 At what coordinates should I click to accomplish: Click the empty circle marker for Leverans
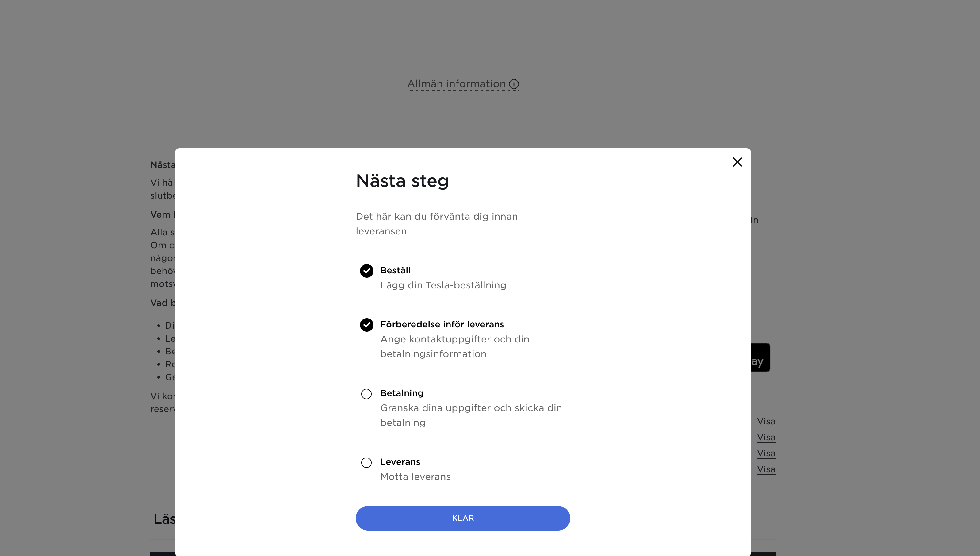coord(366,462)
